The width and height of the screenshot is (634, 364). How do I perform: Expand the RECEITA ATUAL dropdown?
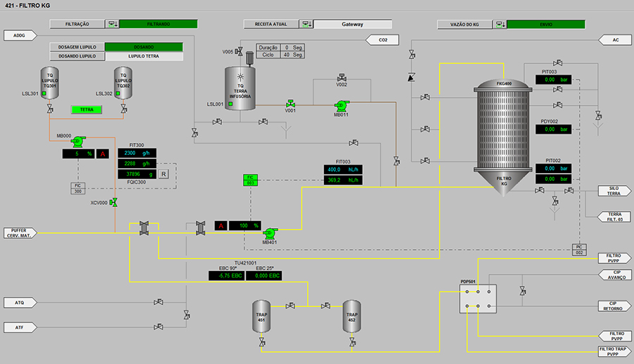(306, 24)
